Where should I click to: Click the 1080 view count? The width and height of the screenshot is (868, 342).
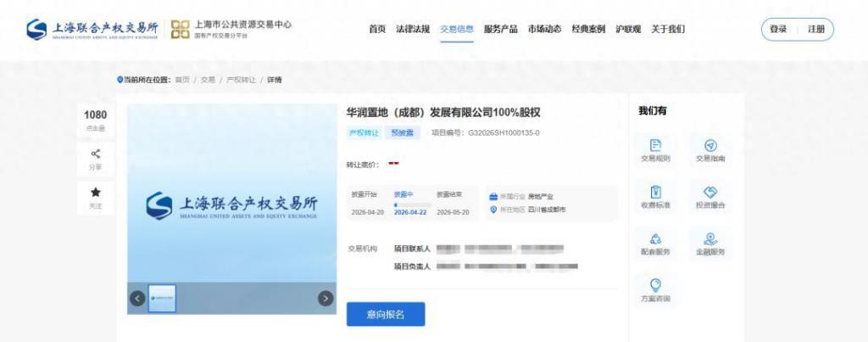(x=95, y=115)
